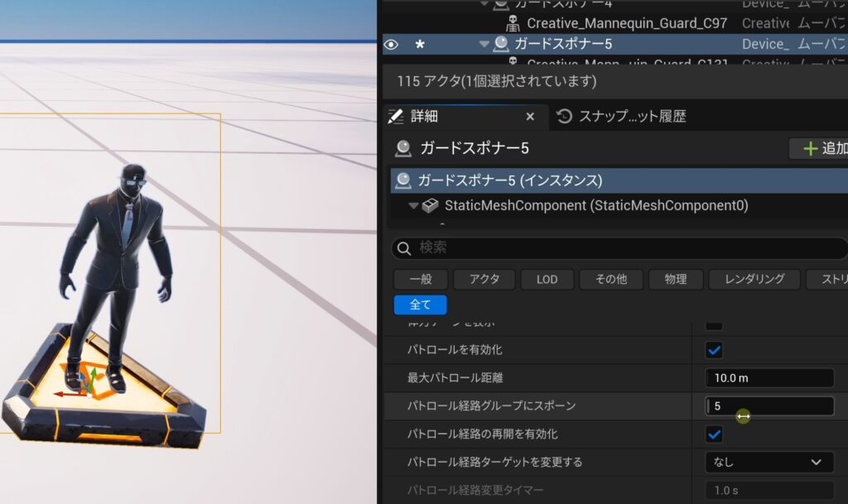Image resolution: width=848 pixels, height=504 pixels.
Task: Click the パトロール経路グループにスポーン value slider
Action: (x=768, y=406)
